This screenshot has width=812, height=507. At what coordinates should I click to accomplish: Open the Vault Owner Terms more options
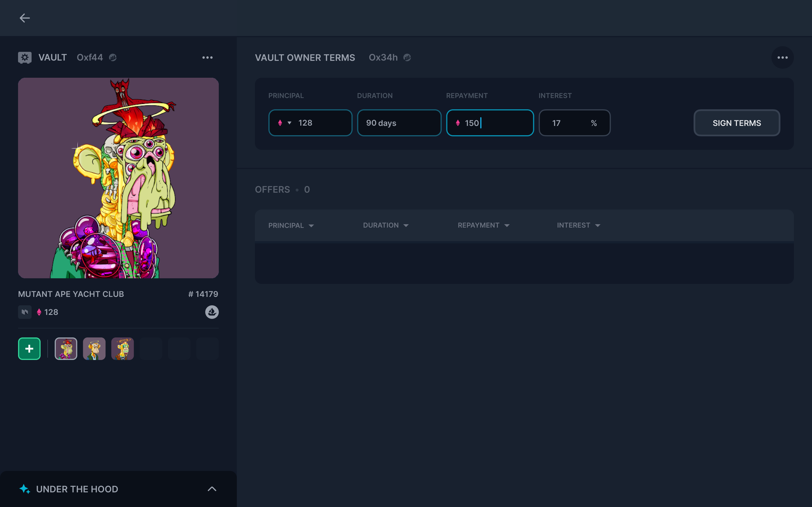pyautogui.click(x=782, y=57)
